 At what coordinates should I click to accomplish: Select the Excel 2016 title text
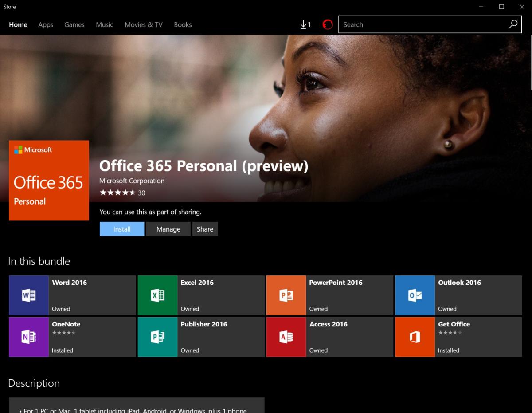197,283
